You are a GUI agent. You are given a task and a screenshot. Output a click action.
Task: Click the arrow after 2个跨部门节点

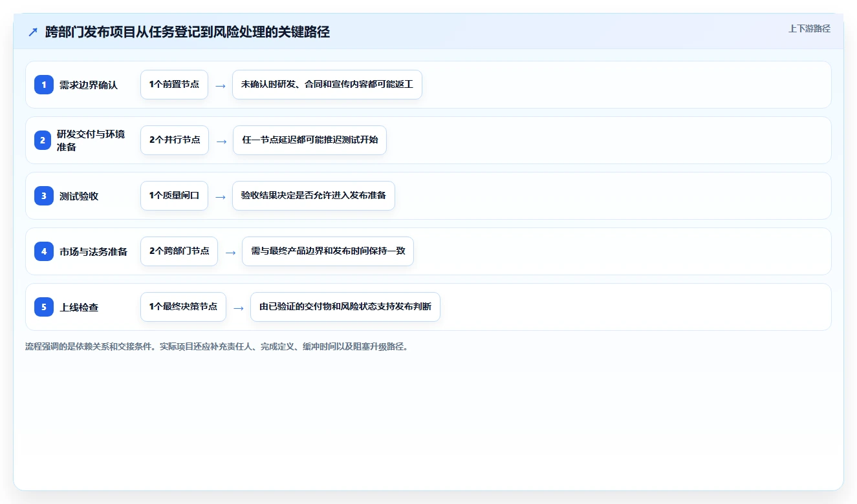tap(230, 252)
